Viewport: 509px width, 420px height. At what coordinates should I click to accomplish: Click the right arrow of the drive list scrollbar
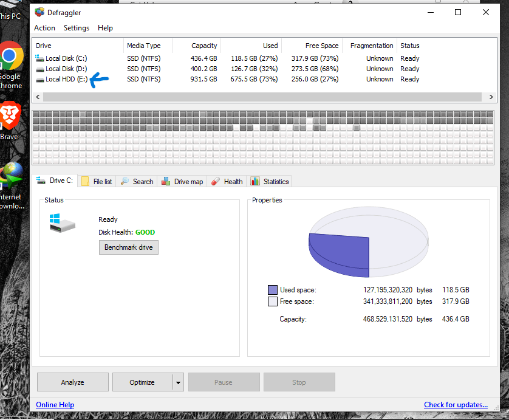pyautogui.click(x=491, y=97)
